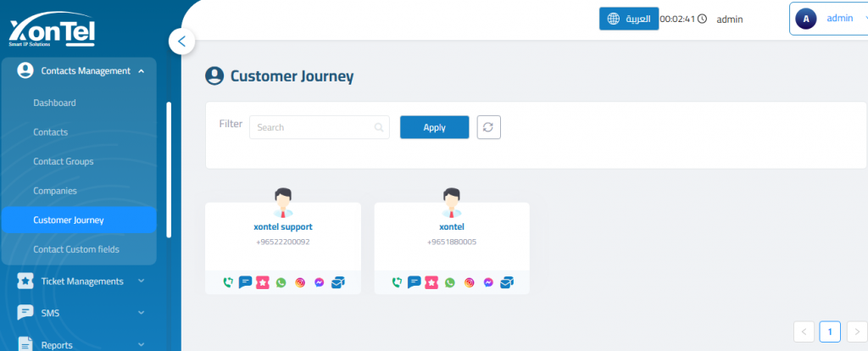
Task: Open the admin user dropdown
Action: pyautogui.click(x=829, y=19)
